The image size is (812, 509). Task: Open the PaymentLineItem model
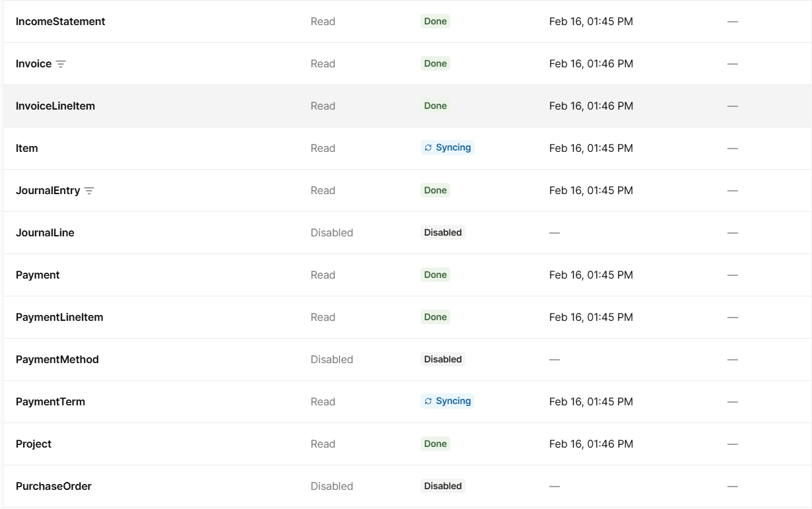(59, 318)
